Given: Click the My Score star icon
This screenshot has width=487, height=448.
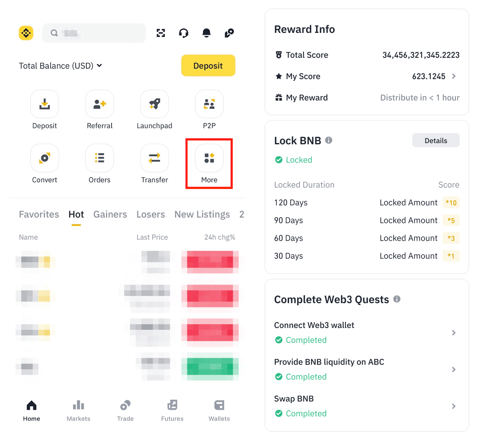Looking at the screenshot, I should point(279,76).
